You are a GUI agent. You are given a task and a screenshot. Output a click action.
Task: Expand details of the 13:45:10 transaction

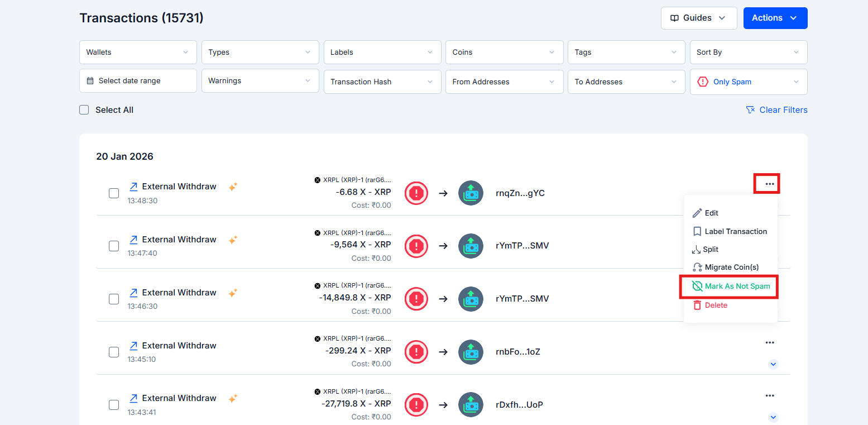[773, 364]
